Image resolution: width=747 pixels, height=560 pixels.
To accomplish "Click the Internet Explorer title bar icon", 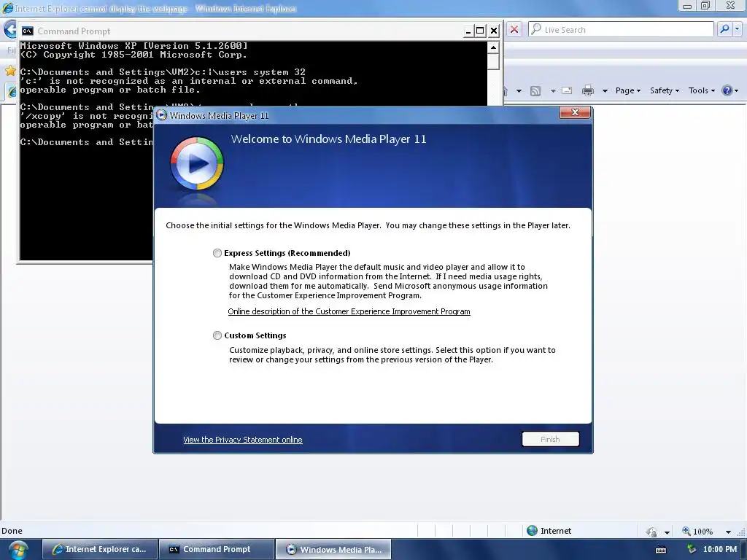I will (x=7, y=8).
